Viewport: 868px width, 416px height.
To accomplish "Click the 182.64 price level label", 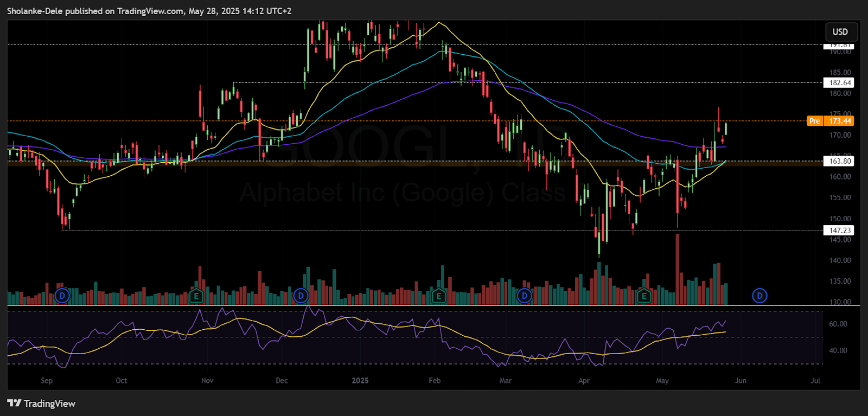I will coord(839,82).
